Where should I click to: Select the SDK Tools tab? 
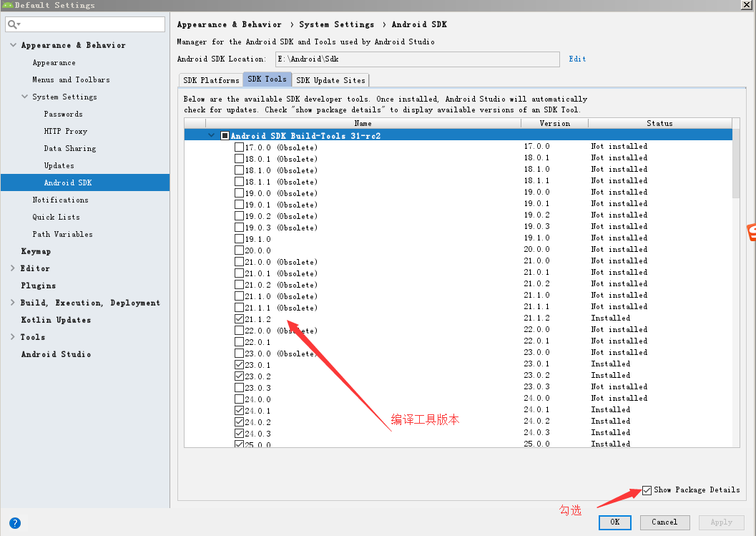(267, 79)
